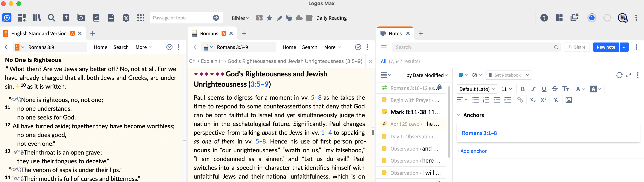Toggle the Romans panel visual filters circle

(x=358, y=47)
